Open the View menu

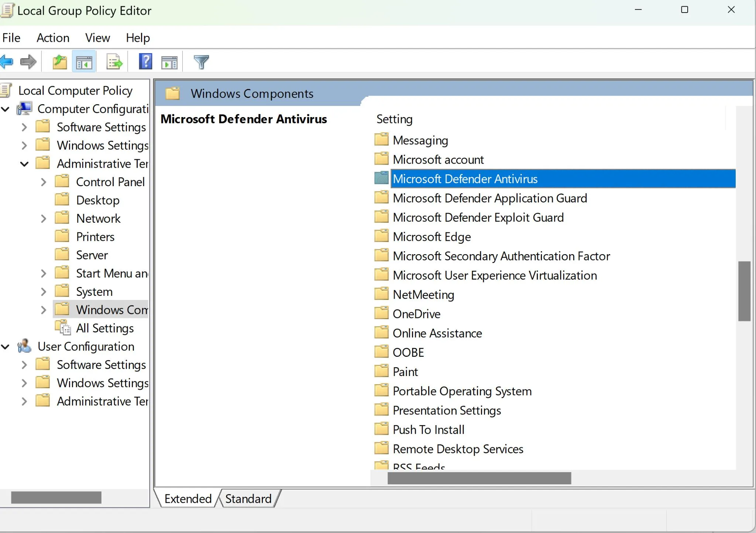(97, 38)
